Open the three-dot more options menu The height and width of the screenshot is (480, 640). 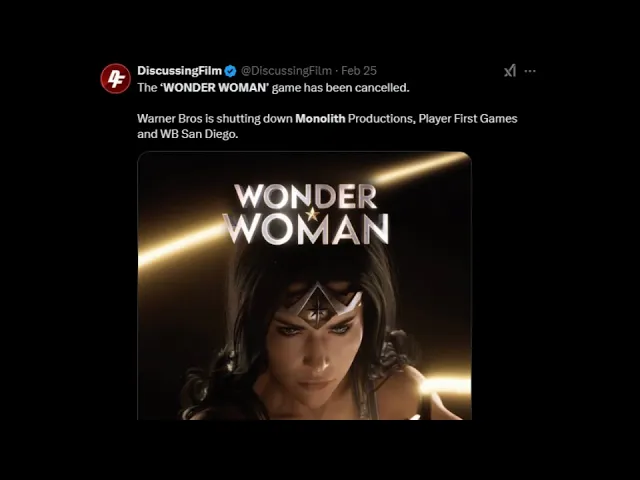coord(530,71)
